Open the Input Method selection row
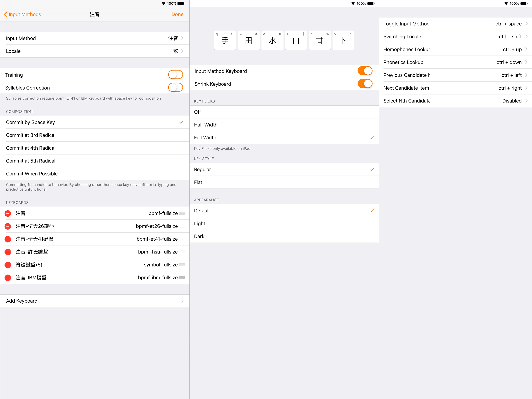This screenshot has height=399, width=532. pyautogui.click(x=95, y=38)
